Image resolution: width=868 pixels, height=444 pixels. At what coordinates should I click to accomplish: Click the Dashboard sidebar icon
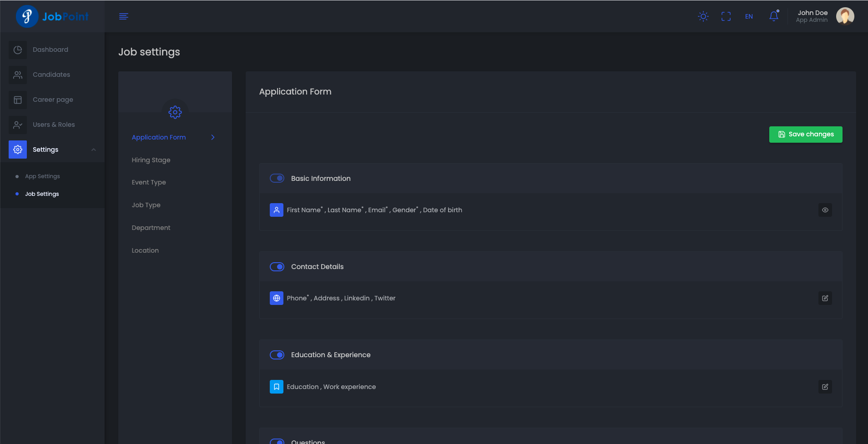18,50
